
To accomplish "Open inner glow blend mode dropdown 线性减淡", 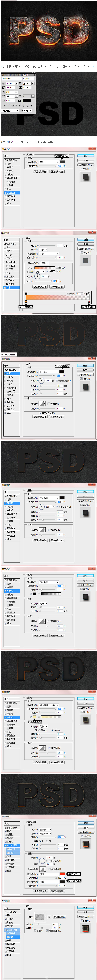I will (x=49, y=705).
